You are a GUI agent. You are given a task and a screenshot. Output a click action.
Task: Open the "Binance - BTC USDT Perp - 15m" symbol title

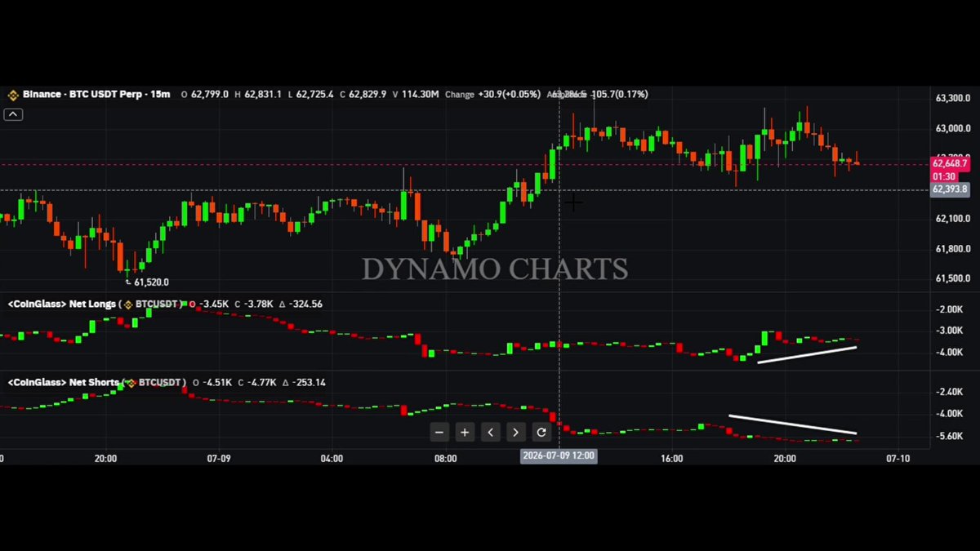(x=96, y=95)
